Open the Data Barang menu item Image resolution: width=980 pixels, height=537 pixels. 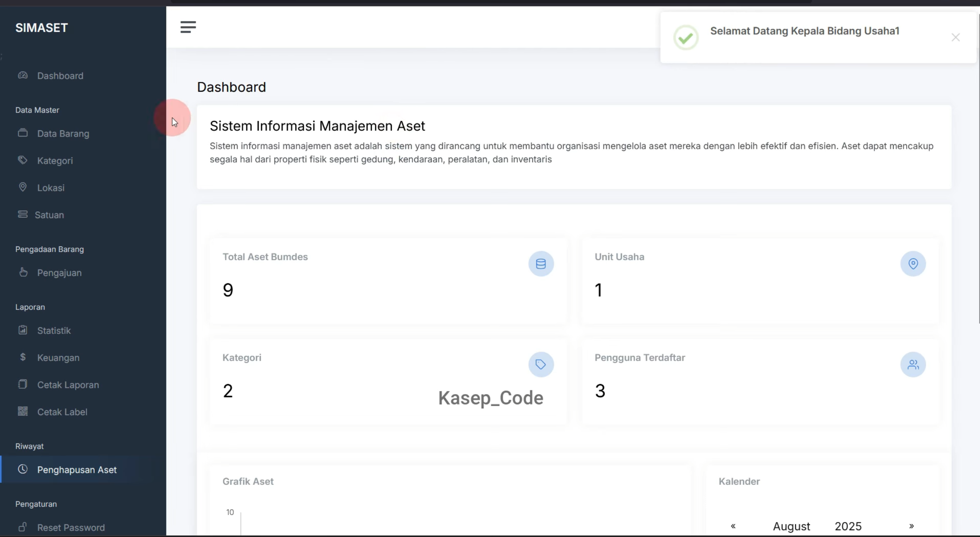point(63,134)
